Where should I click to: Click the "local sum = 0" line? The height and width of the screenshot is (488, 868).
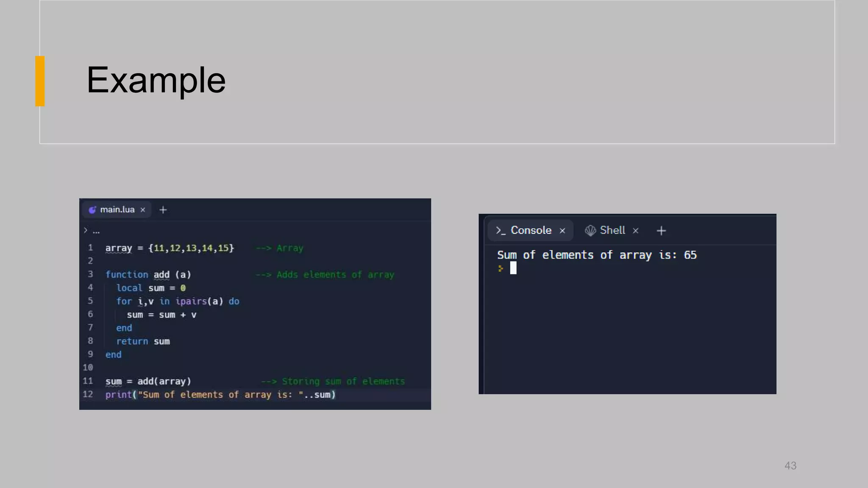[x=151, y=288]
